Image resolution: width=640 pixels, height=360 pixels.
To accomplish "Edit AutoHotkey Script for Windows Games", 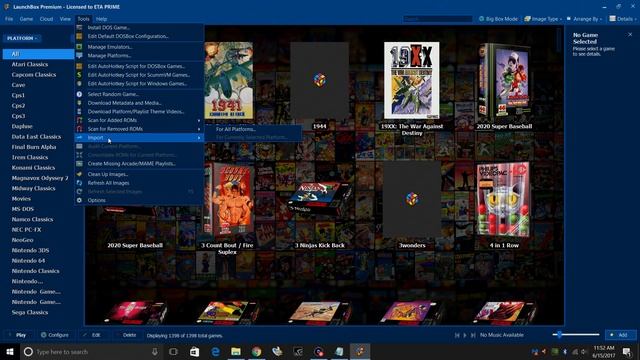I will (x=139, y=84).
